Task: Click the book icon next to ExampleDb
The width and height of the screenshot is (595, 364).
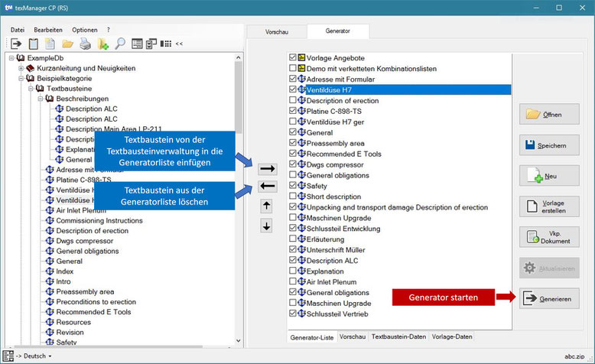Action: (21, 58)
